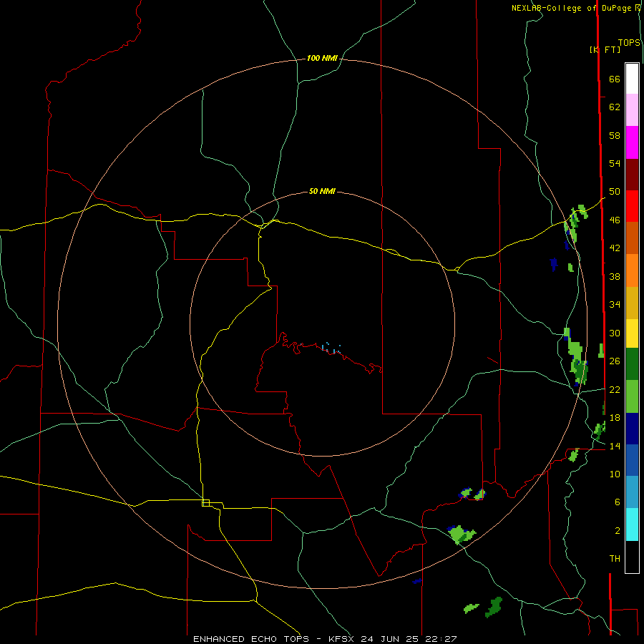Click the 22 value on the scale
This screenshot has width=644, height=644.
click(x=615, y=389)
